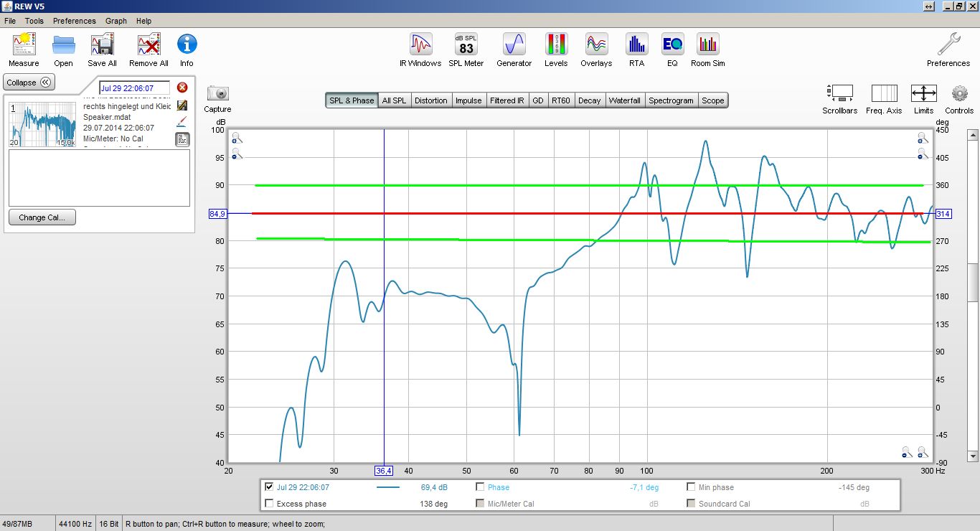Enable the Min phase checkbox

pyautogui.click(x=691, y=487)
